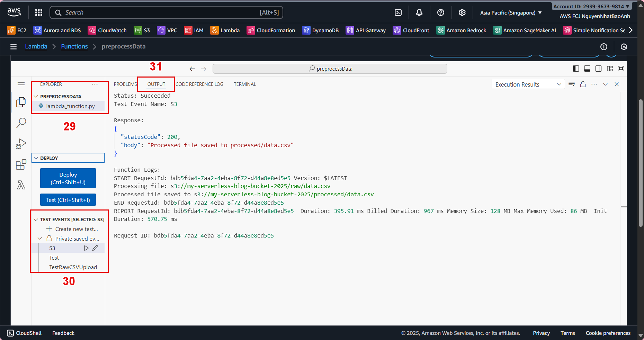The height and width of the screenshot is (340, 644).
Task: Click the Deploy button
Action: [x=68, y=178]
